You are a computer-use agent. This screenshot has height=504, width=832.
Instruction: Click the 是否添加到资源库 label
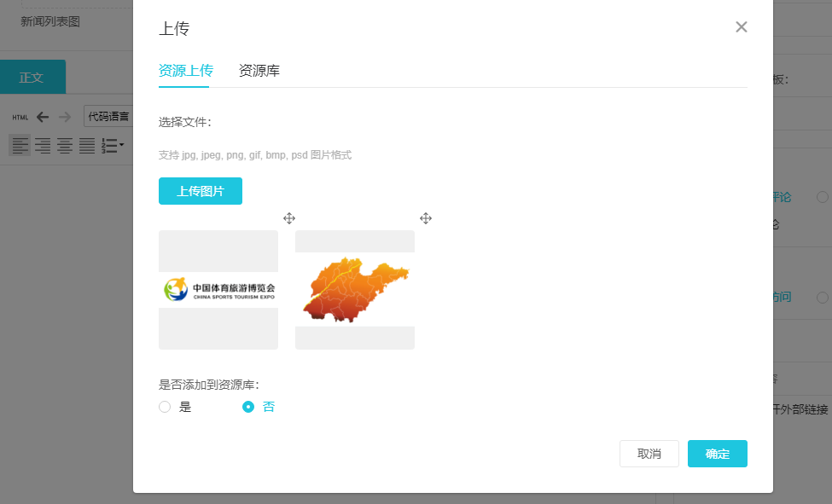(208, 385)
